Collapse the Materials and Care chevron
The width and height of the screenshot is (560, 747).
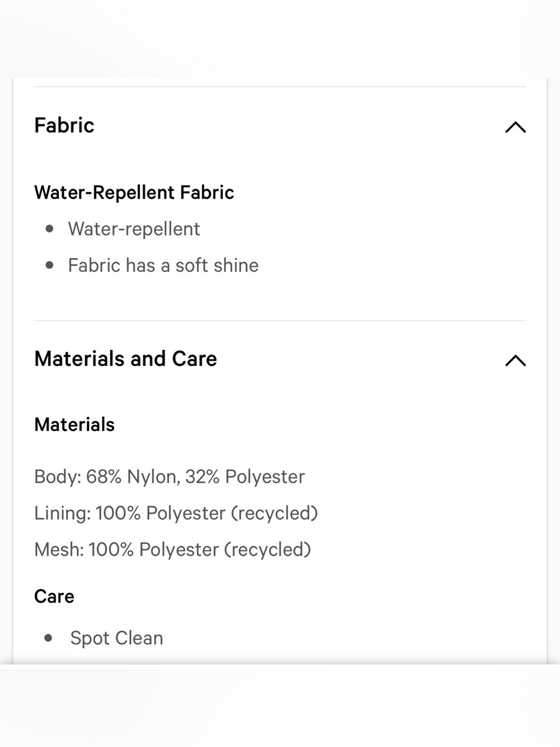click(515, 360)
